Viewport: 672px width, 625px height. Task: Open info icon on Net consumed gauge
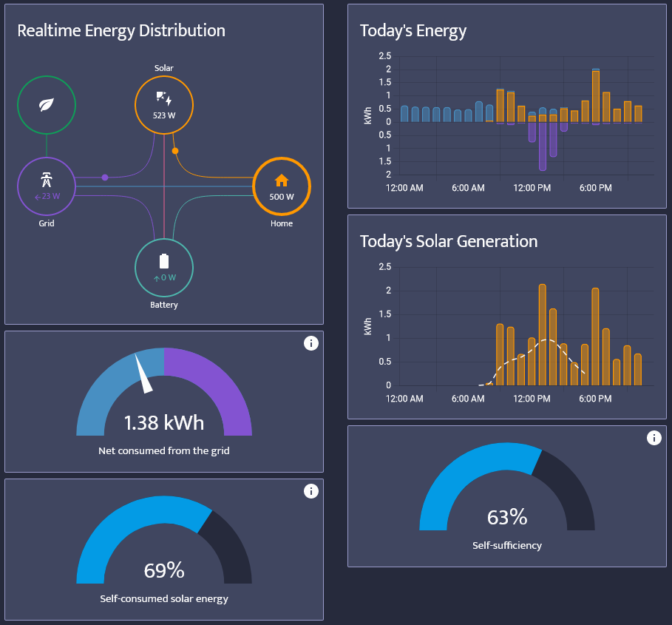pyautogui.click(x=311, y=343)
